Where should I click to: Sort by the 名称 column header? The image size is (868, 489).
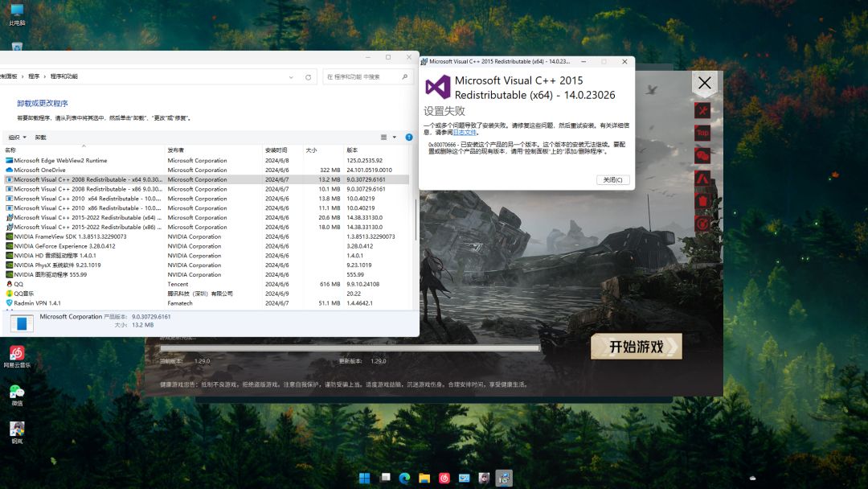coord(83,150)
